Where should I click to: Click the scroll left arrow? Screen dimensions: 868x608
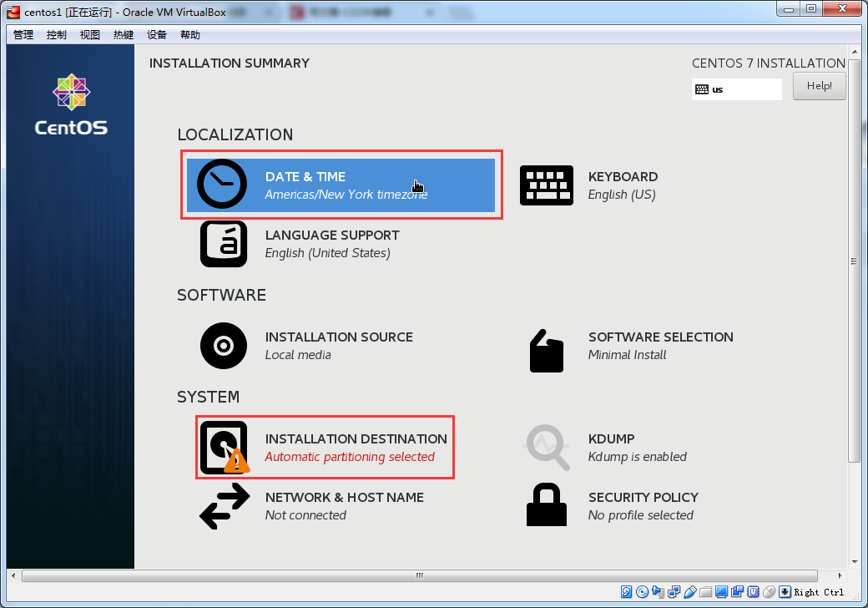pos(13,575)
